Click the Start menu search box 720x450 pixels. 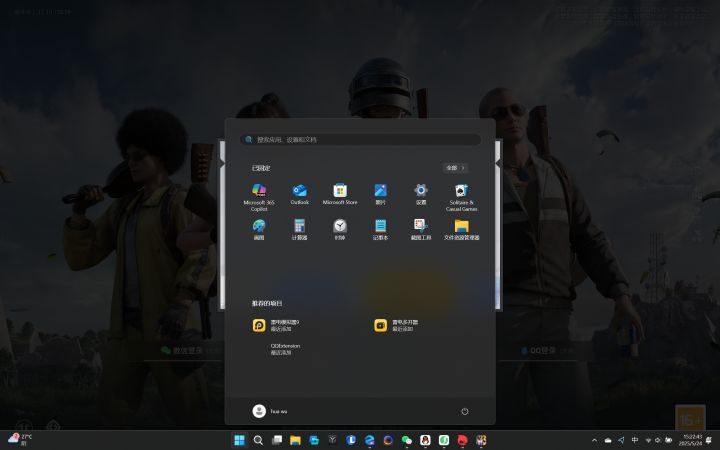pos(360,140)
